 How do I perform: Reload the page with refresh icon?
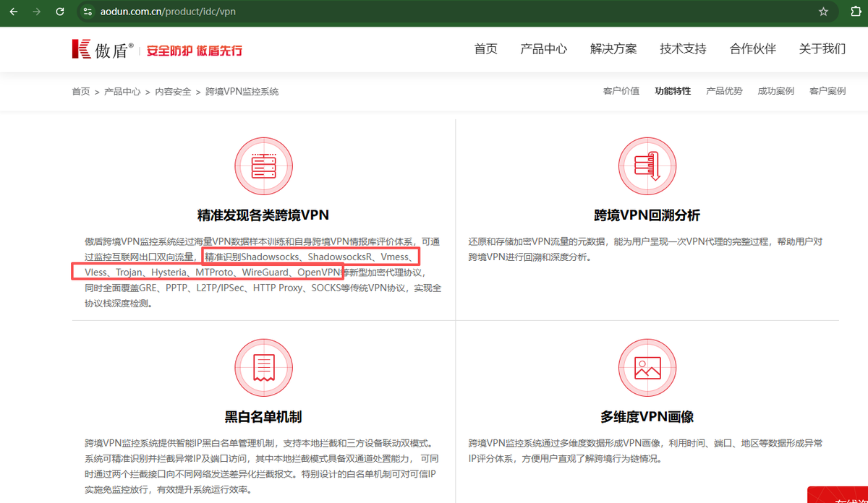60,12
